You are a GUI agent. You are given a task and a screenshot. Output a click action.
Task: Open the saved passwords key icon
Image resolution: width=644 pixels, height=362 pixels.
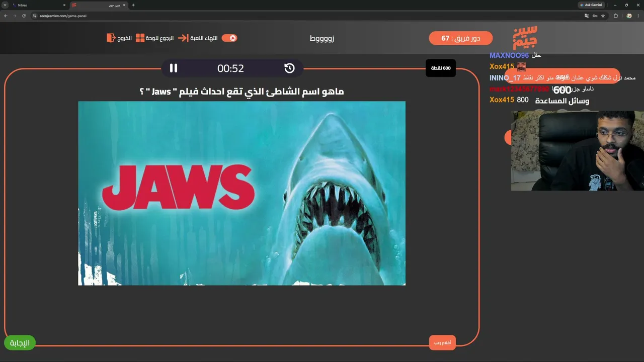[595, 16]
